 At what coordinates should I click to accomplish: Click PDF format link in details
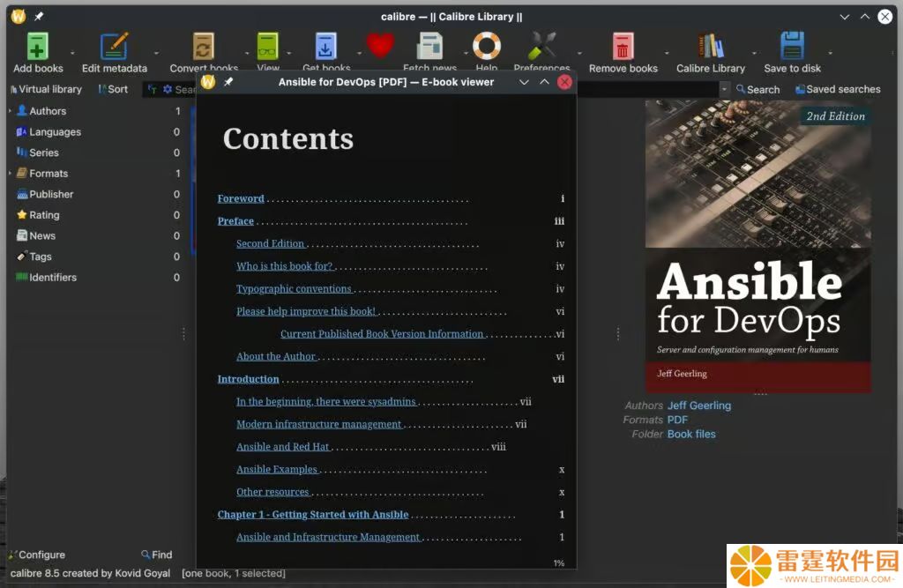tap(677, 420)
